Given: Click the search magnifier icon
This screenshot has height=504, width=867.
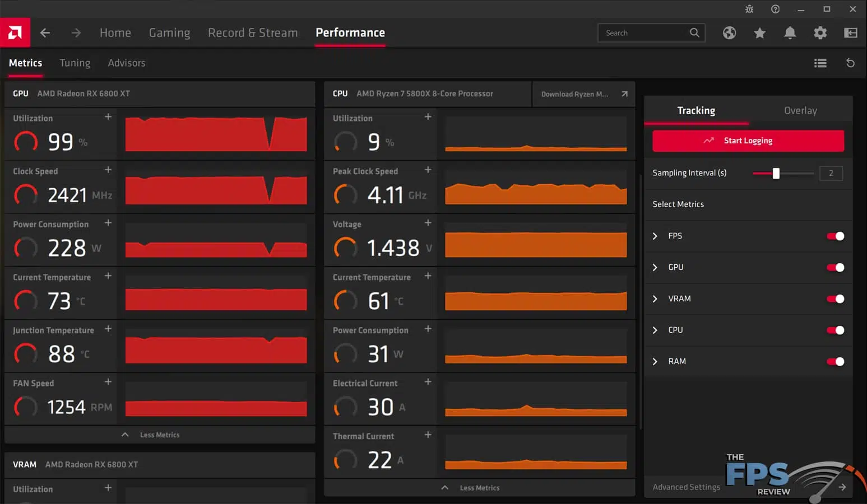Looking at the screenshot, I should (x=694, y=33).
